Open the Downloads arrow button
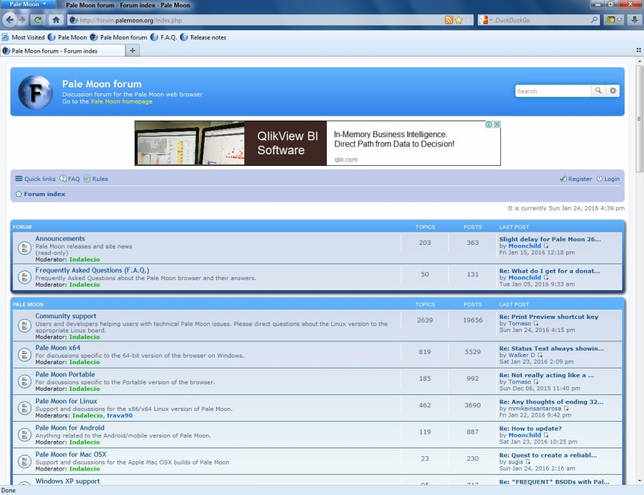 pyautogui.click(x=635, y=20)
